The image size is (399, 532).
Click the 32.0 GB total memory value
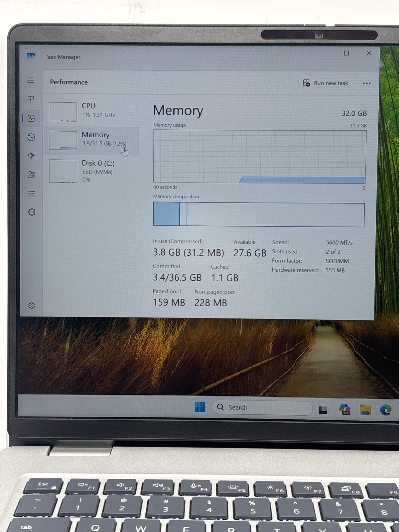[x=354, y=113]
